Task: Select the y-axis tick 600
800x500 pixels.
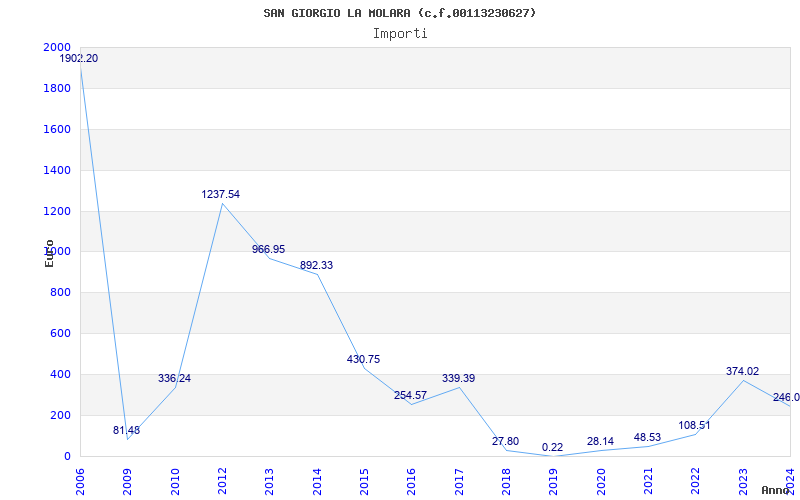Action: click(x=60, y=333)
